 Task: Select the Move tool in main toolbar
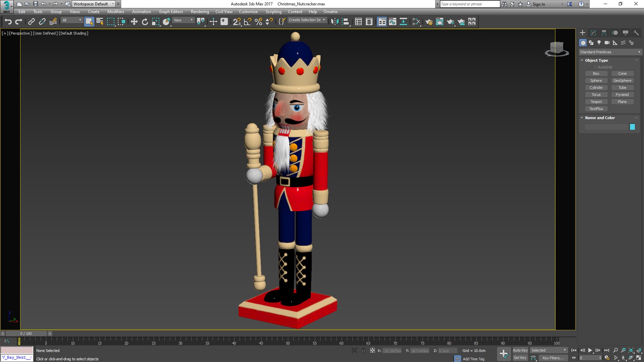click(134, 22)
